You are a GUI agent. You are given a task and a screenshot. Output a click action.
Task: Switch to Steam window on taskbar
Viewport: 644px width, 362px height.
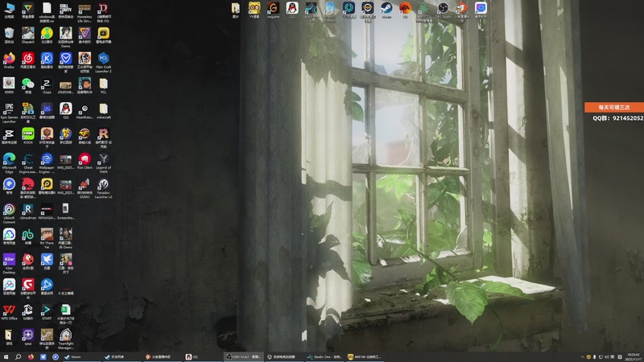click(x=81, y=357)
